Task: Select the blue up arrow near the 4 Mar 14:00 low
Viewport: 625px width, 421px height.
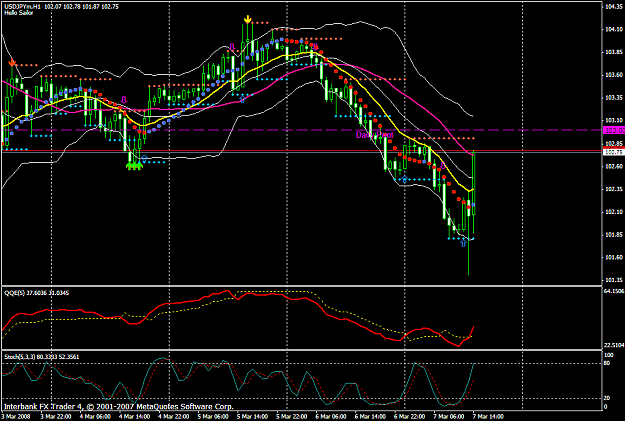Action: pyautogui.click(x=144, y=159)
